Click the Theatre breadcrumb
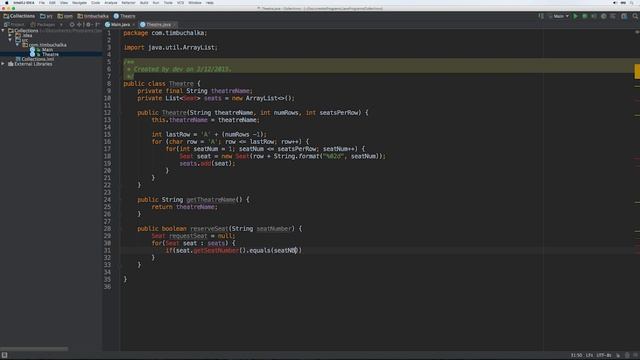 coord(124,16)
